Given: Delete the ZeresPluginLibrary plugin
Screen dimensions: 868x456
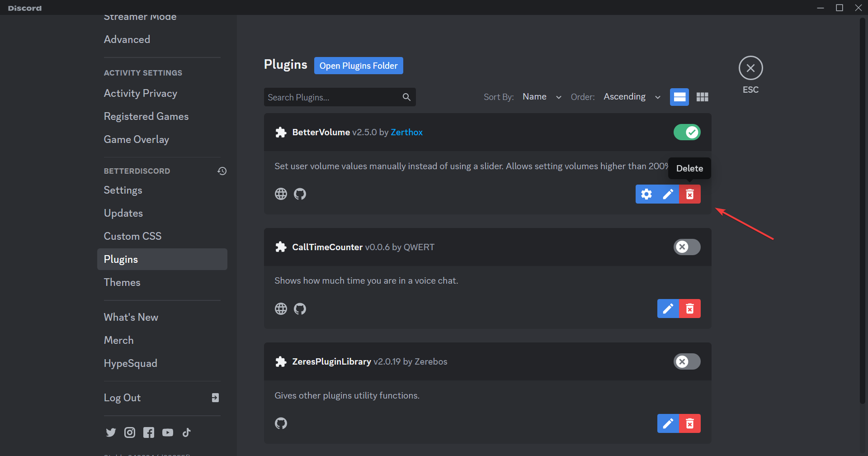Looking at the screenshot, I should (690, 423).
